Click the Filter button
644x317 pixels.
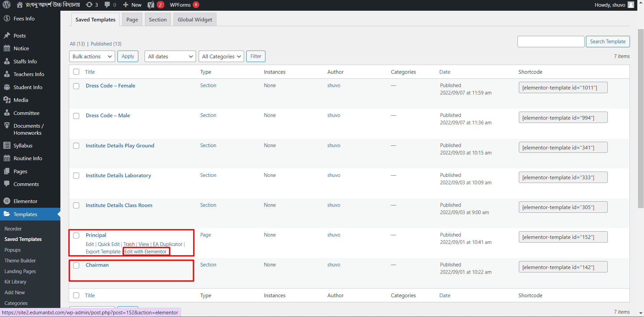pyautogui.click(x=256, y=56)
